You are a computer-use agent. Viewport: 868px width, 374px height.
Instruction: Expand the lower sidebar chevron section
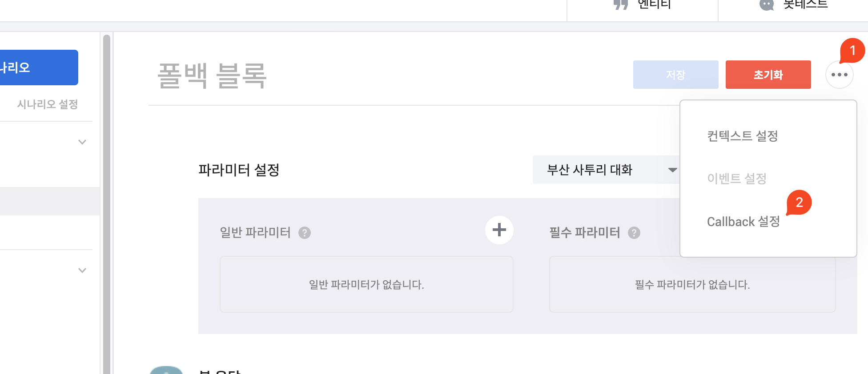pyautogui.click(x=82, y=271)
